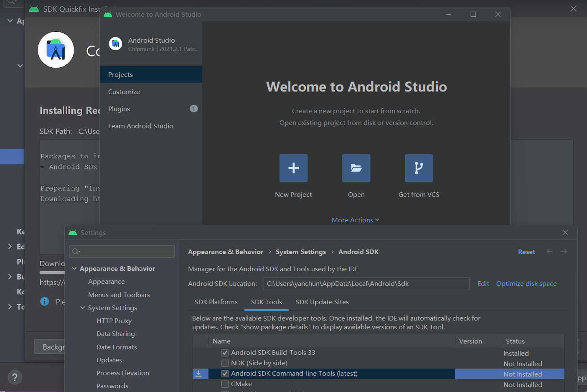Screen dimensions: 587x392
Task: Uncheck Android SDK Build-Tools 33
Action: coord(225,353)
